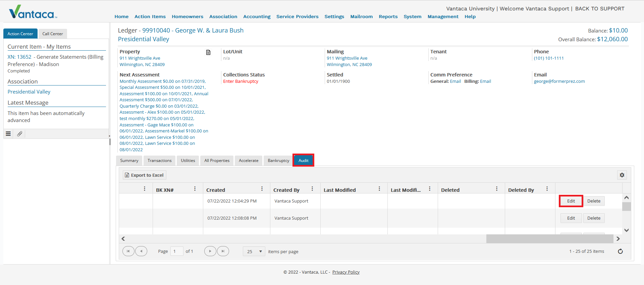The image size is (644, 285).
Task: Open Presidential Valley link in sidebar
Action: [x=29, y=92]
